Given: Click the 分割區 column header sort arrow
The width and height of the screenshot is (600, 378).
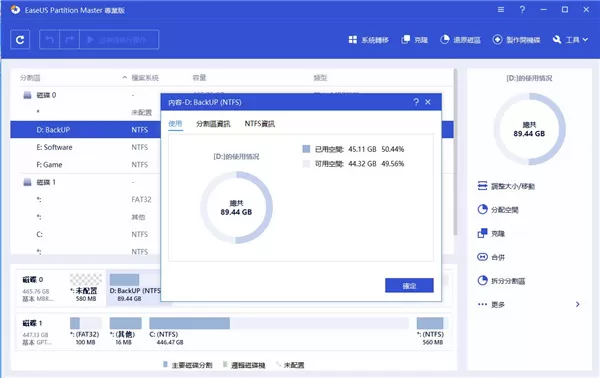Looking at the screenshot, I should click(124, 78).
